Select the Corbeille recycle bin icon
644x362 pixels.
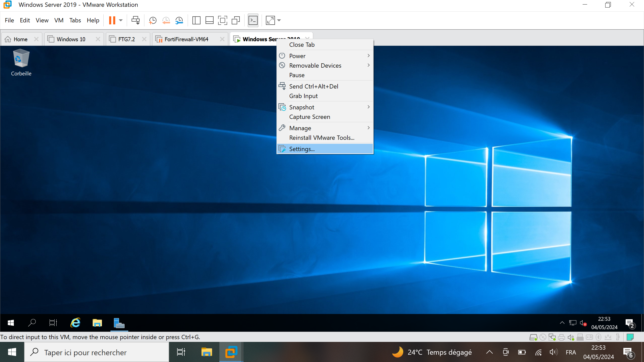point(21,62)
